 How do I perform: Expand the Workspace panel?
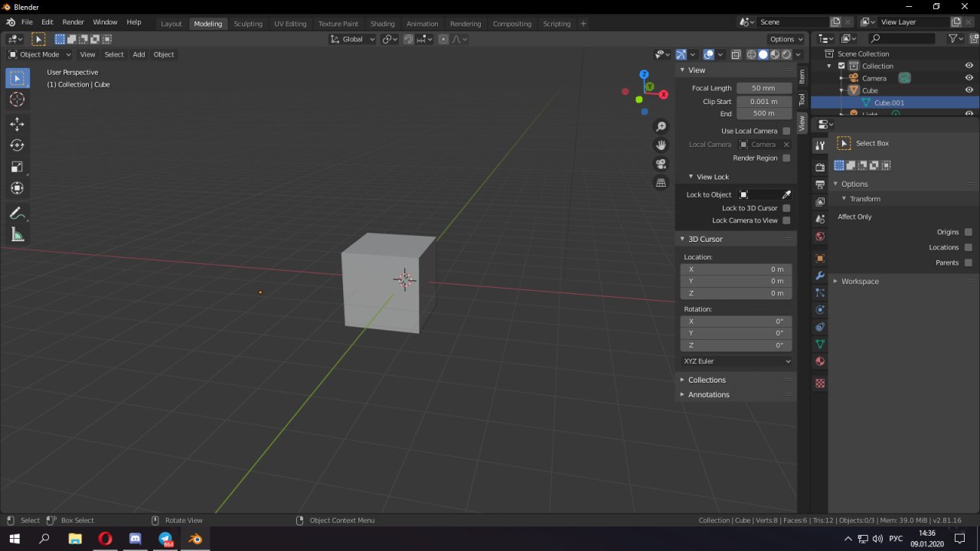[x=860, y=282]
